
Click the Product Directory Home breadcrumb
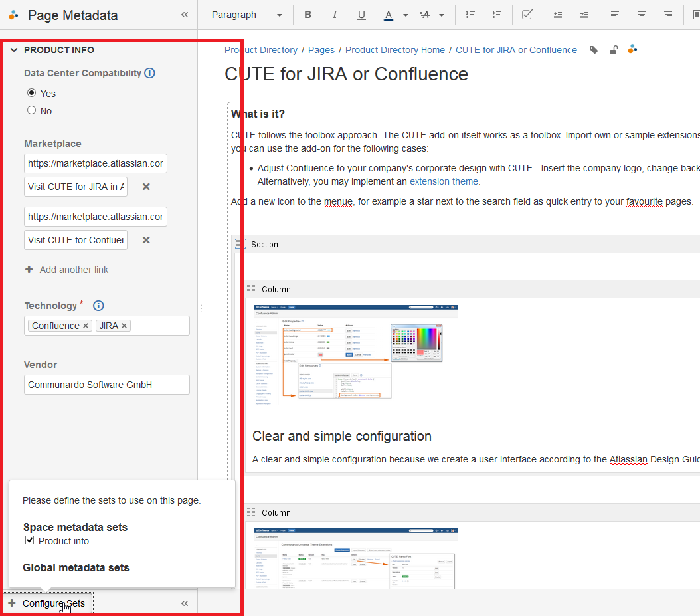(394, 50)
